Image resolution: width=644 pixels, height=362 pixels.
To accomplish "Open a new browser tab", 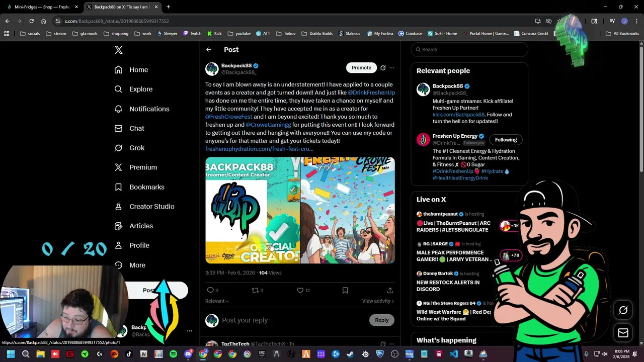I will coord(168,7).
